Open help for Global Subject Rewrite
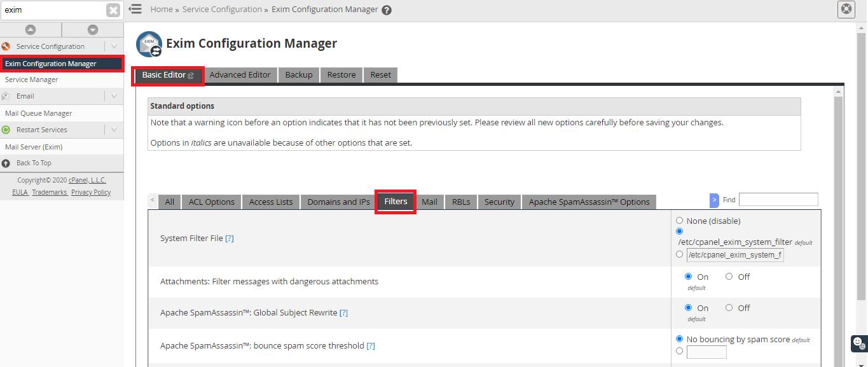The image size is (868, 367). (343, 313)
